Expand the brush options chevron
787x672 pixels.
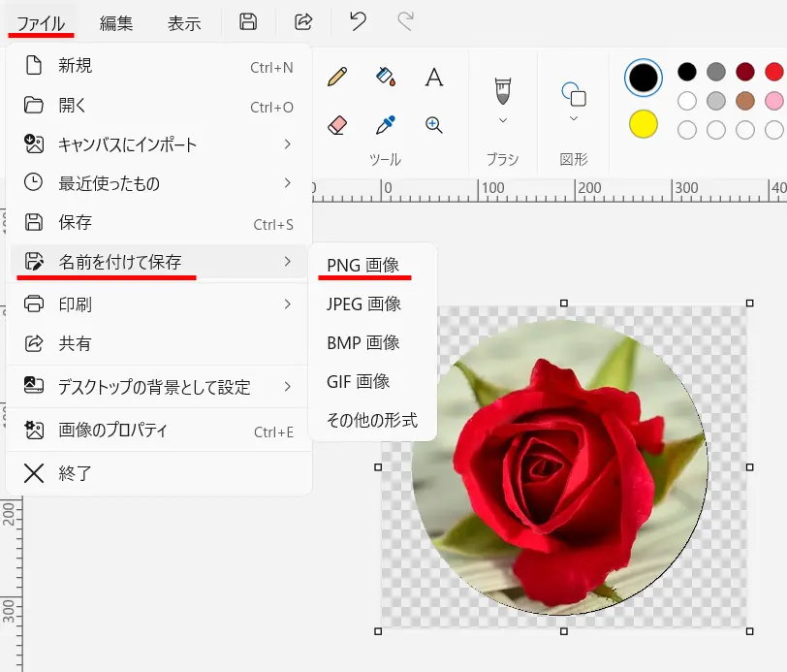(503, 120)
